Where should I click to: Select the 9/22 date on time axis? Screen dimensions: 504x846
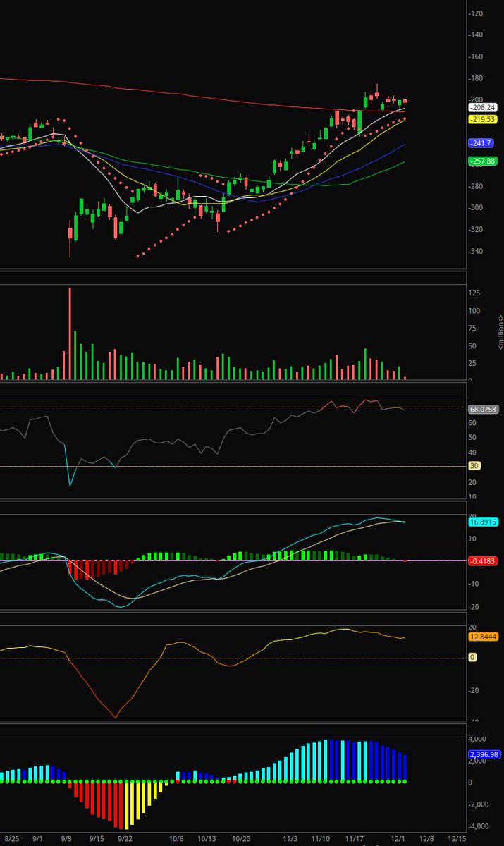point(125,840)
